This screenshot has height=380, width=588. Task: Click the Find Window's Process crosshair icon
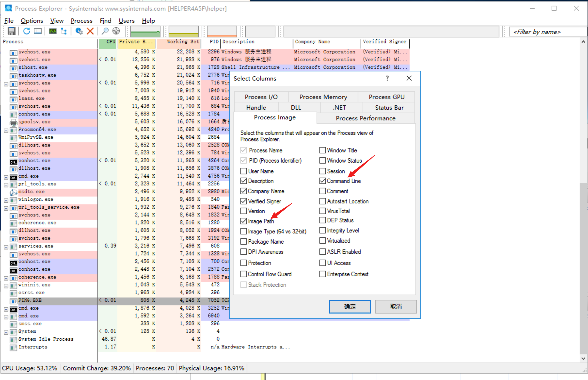click(116, 31)
